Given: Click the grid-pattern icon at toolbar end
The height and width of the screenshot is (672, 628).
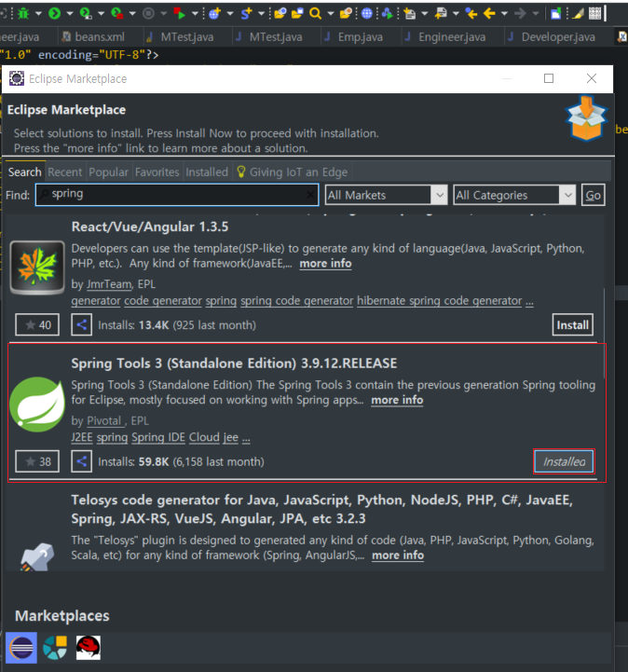Looking at the screenshot, I should coord(595,14).
